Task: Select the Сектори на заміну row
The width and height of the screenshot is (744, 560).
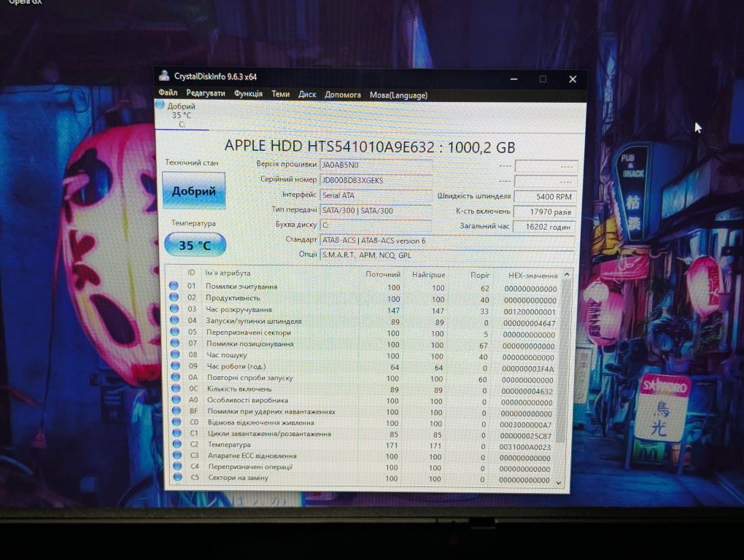Action: (363, 478)
